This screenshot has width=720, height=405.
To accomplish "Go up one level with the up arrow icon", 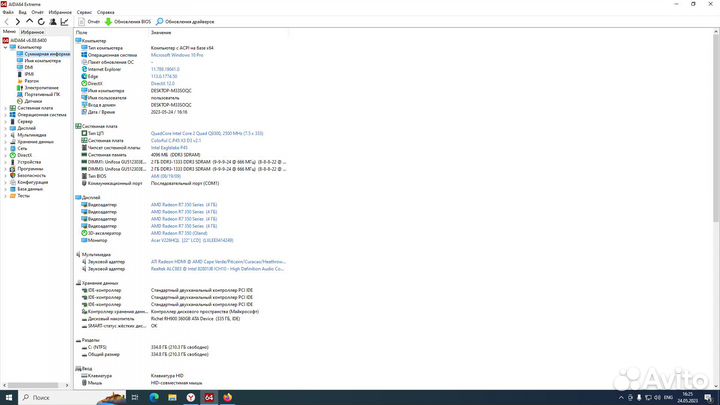I will coord(29,22).
